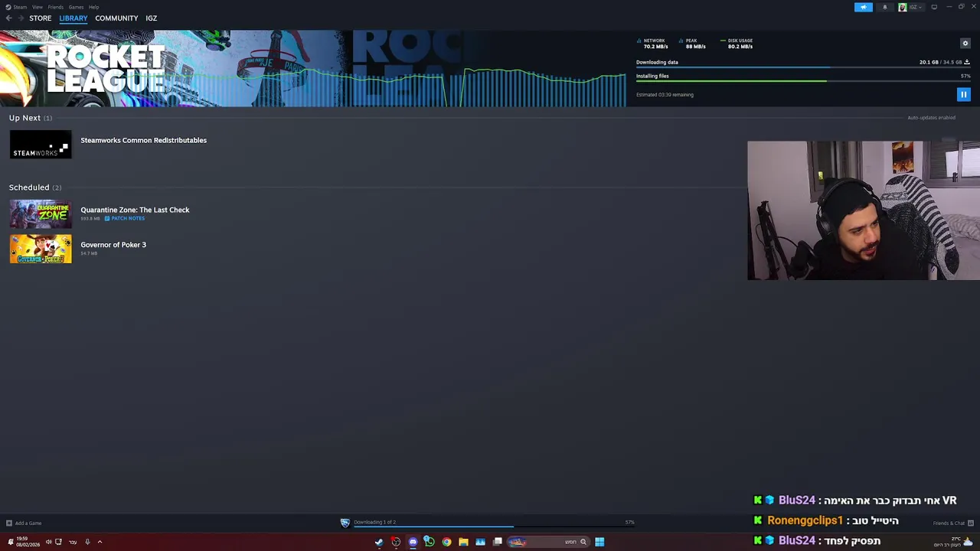The image size is (980, 551).
Task: Open the STORE tab
Action: (x=41, y=18)
